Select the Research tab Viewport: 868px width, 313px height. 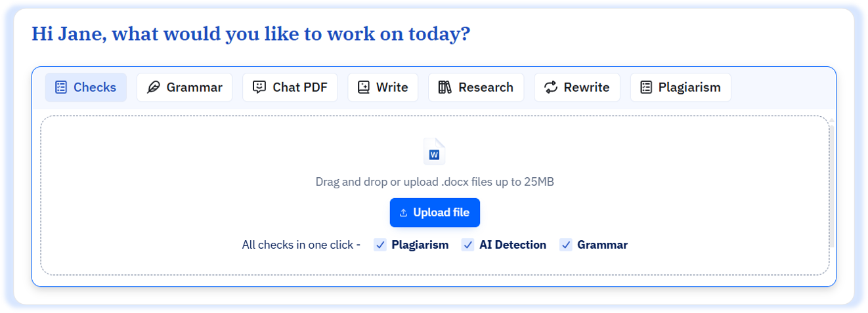[x=476, y=87]
